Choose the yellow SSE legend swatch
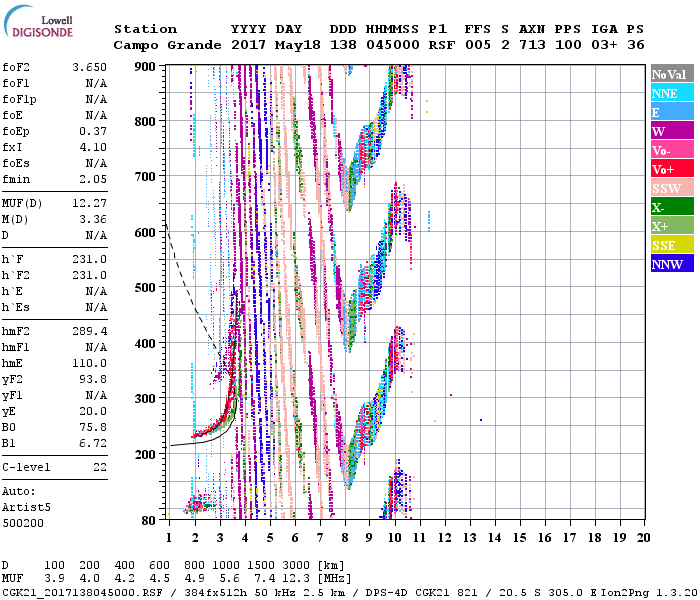The image size is (700, 600). [668, 245]
